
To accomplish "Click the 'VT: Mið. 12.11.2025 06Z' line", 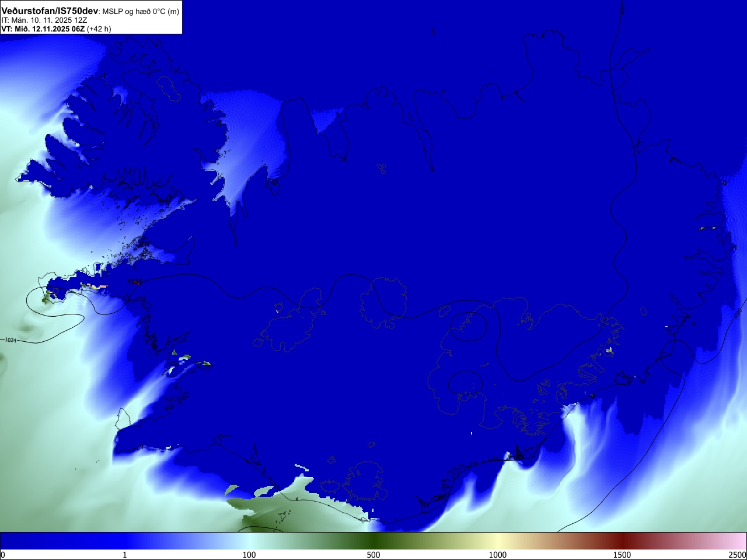I will pyautogui.click(x=43, y=29).
